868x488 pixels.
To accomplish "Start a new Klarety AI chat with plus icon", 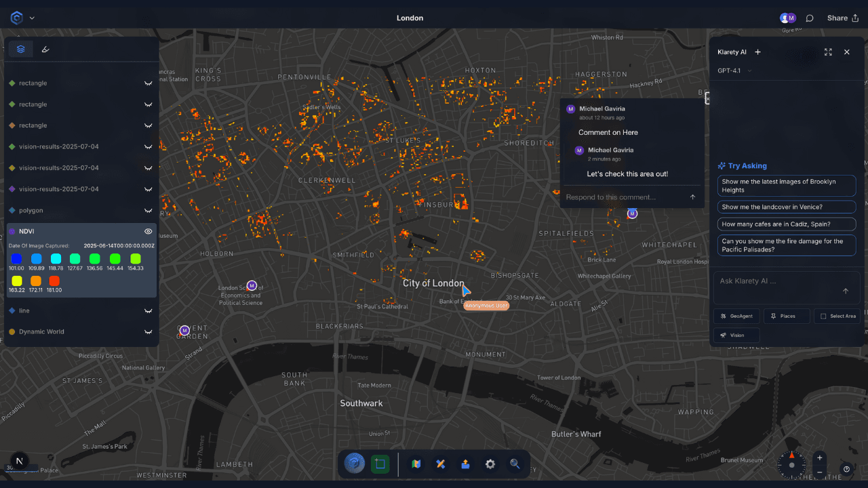I will 757,52.
